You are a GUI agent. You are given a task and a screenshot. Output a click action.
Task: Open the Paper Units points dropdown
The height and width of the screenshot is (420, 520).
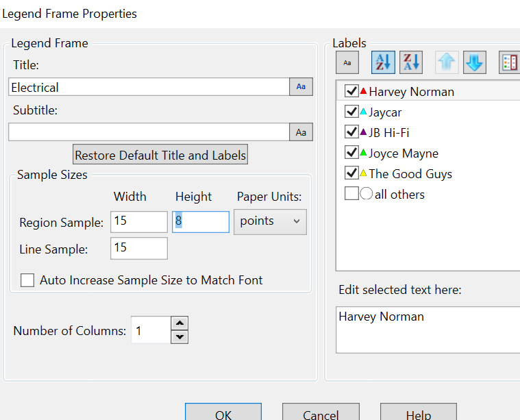pyautogui.click(x=271, y=221)
